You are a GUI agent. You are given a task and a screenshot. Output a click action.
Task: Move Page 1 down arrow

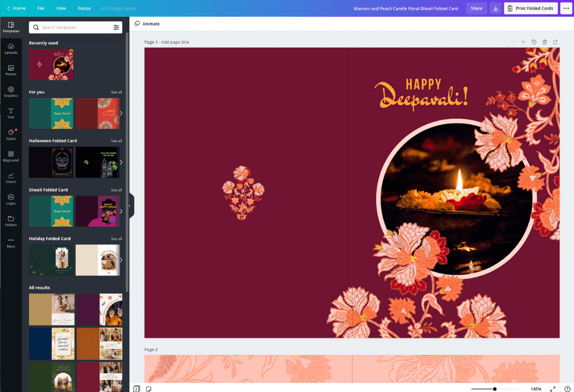tap(523, 42)
